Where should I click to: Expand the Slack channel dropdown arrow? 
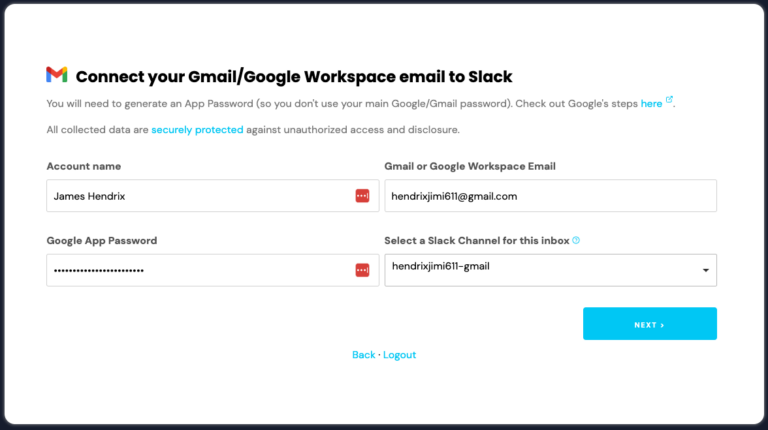coord(706,270)
